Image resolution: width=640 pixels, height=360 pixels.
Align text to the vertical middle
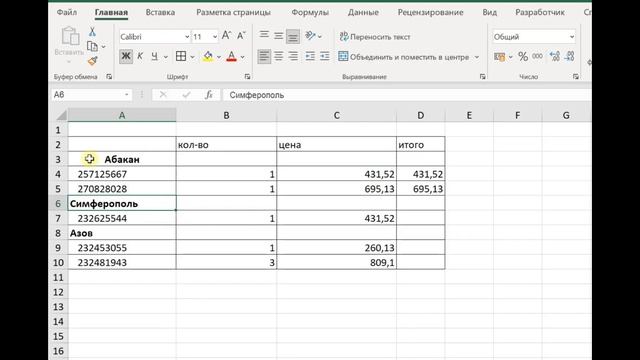click(278, 36)
